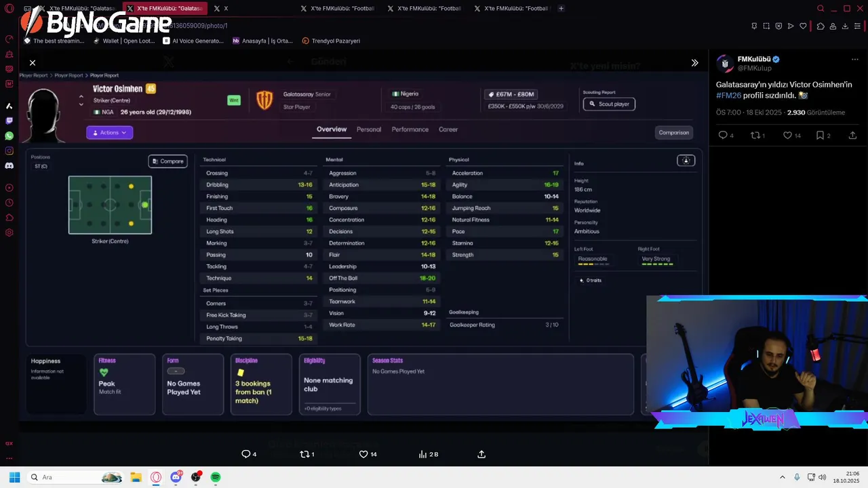868x488 pixels.
Task: Open the account profile icon in toolbar
Action: click(x=833, y=26)
